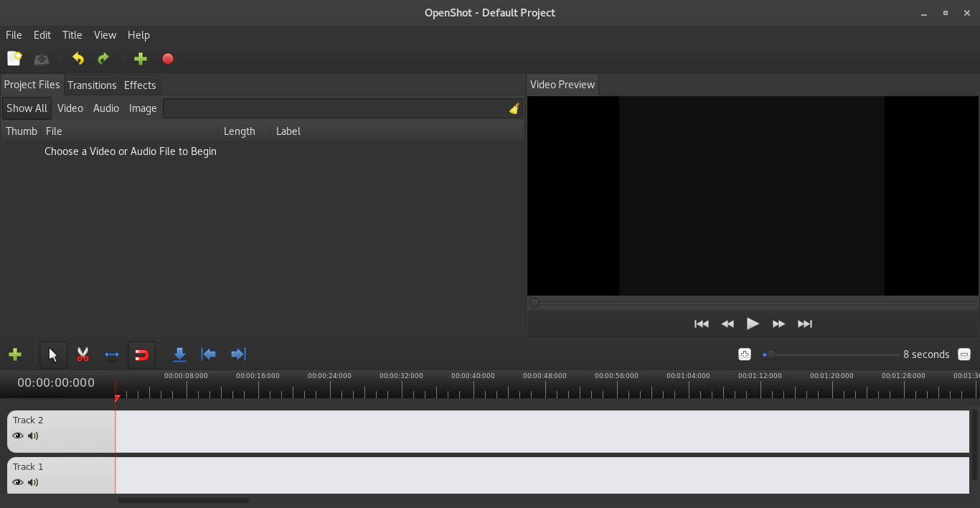The height and width of the screenshot is (508, 980).
Task: Select the razor scissors tool
Action: [83, 354]
